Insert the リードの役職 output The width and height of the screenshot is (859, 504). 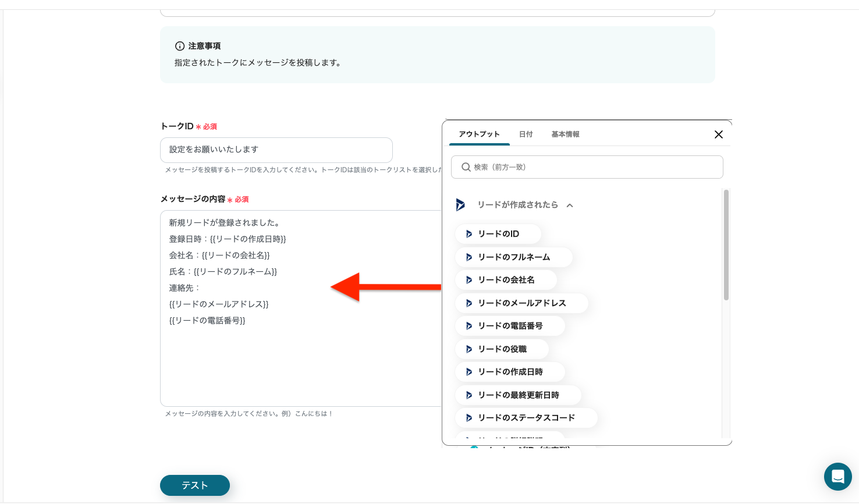point(502,349)
